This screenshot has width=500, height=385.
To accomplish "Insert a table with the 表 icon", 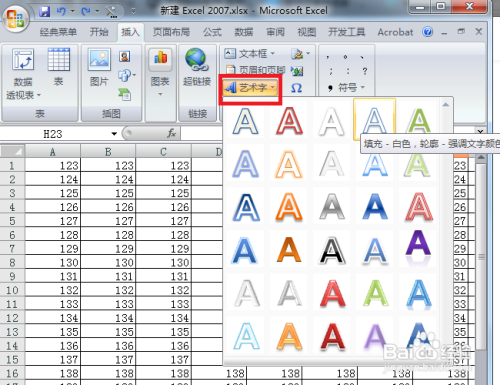I will tap(58, 67).
